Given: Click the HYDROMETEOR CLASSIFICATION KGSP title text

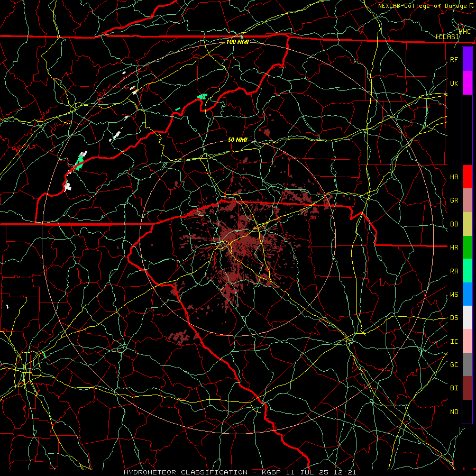Looking at the screenshot, I should coord(240,472).
